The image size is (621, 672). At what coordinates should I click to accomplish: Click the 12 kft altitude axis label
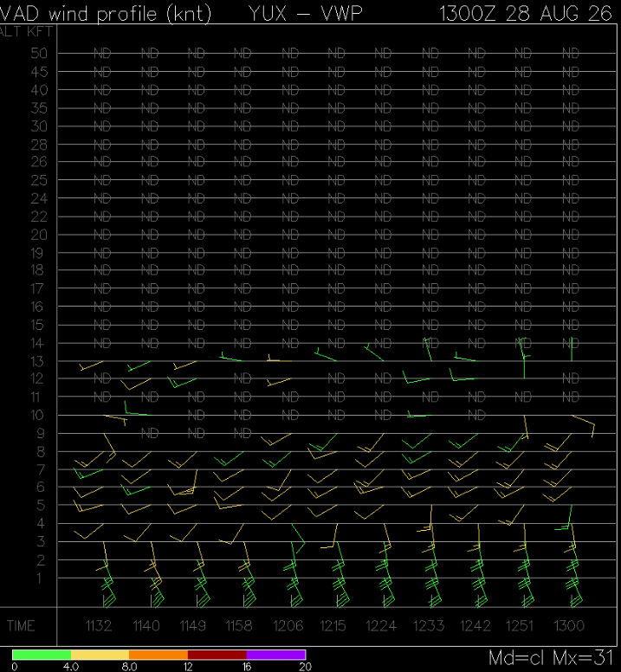37,378
